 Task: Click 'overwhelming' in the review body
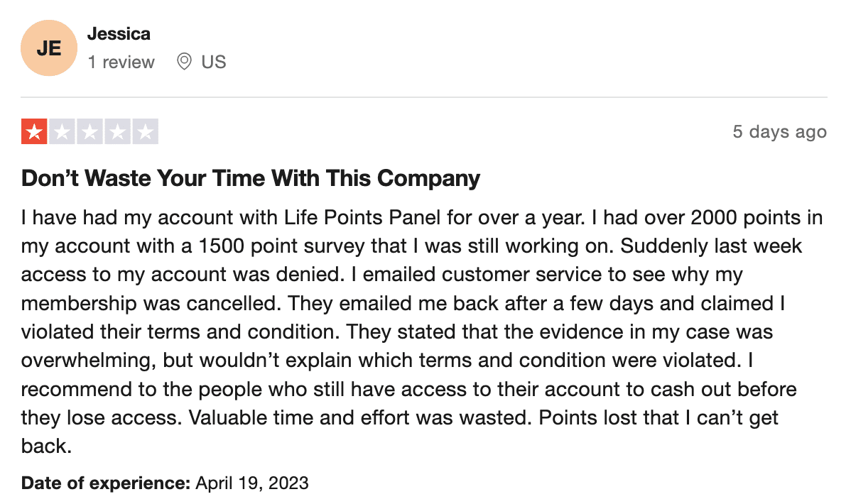[89, 360]
